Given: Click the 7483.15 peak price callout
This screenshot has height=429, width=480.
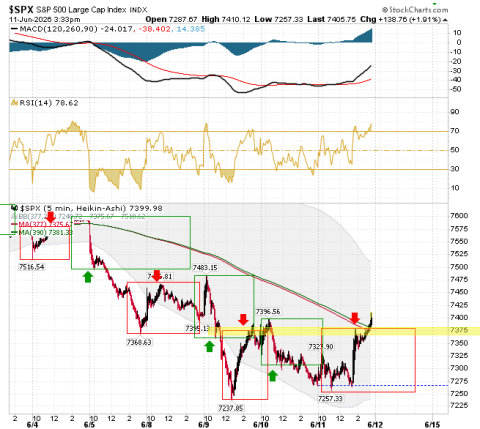Looking at the screenshot, I should pos(205,268).
